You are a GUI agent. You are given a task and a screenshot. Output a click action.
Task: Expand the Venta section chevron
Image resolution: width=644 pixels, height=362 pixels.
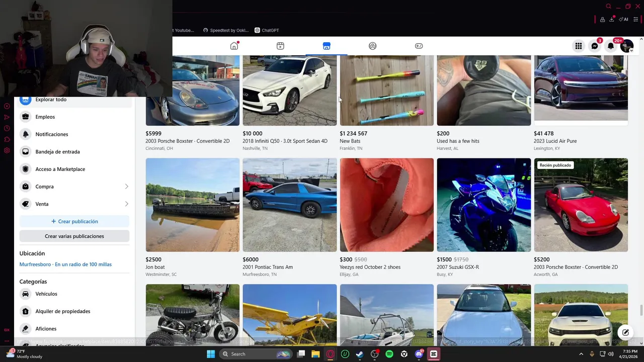pyautogui.click(x=126, y=204)
